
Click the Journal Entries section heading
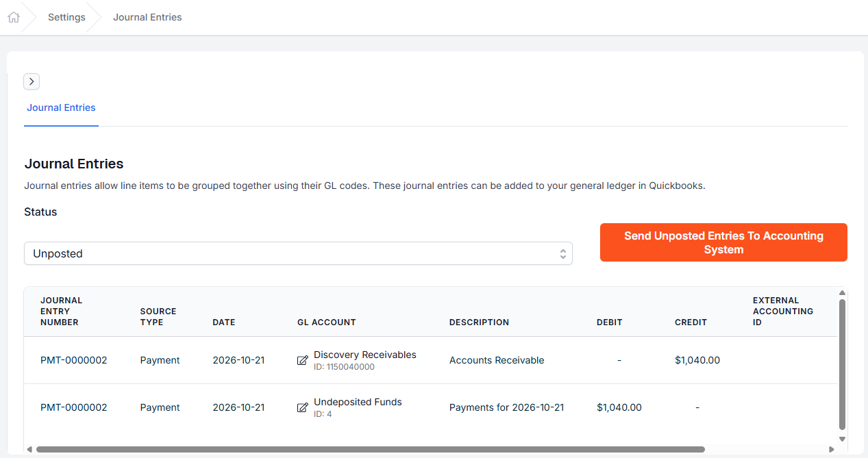point(74,164)
